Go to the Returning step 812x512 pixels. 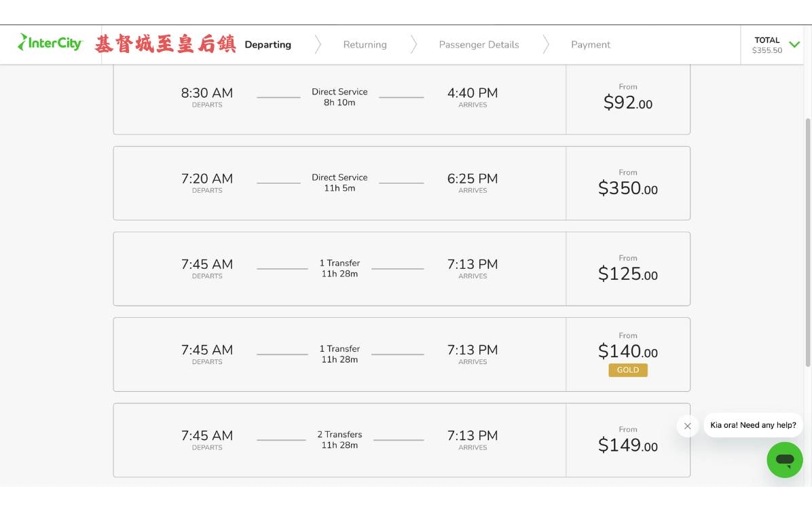point(365,45)
